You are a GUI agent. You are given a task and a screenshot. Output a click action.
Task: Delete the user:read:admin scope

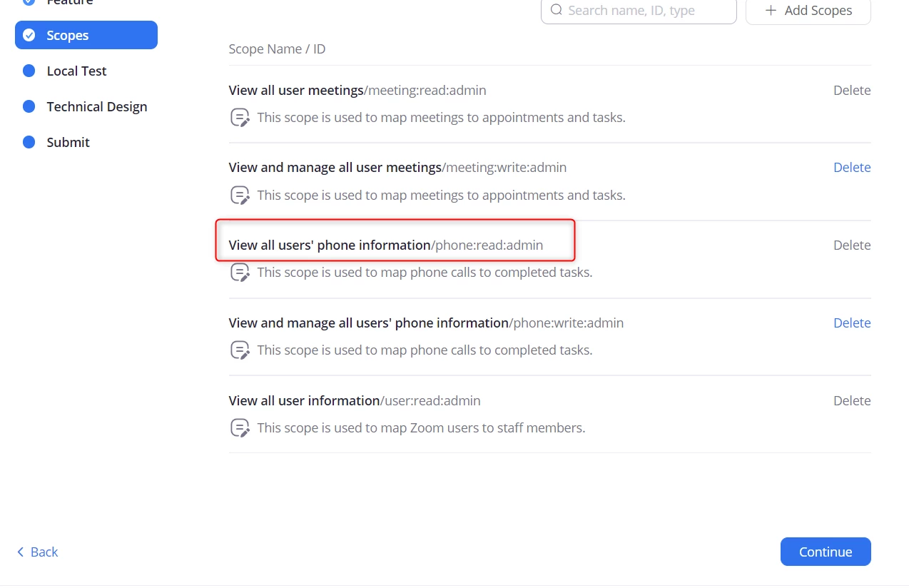(852, 401)
